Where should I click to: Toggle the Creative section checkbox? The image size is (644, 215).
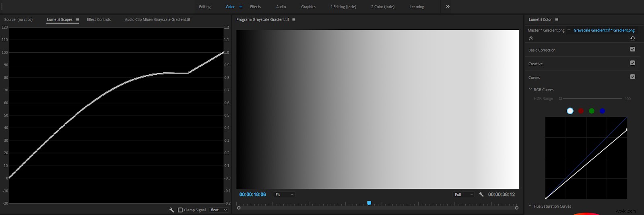[x=632, y=63]
